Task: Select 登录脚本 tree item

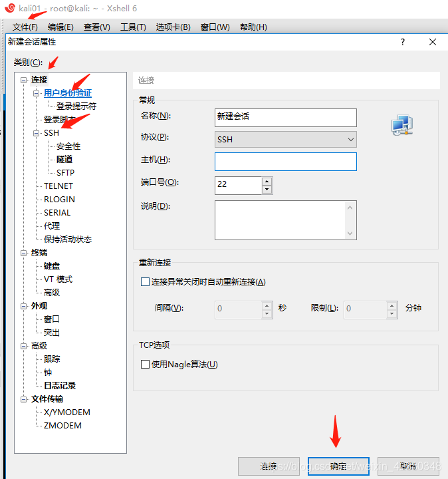Action: click(60, 120)
